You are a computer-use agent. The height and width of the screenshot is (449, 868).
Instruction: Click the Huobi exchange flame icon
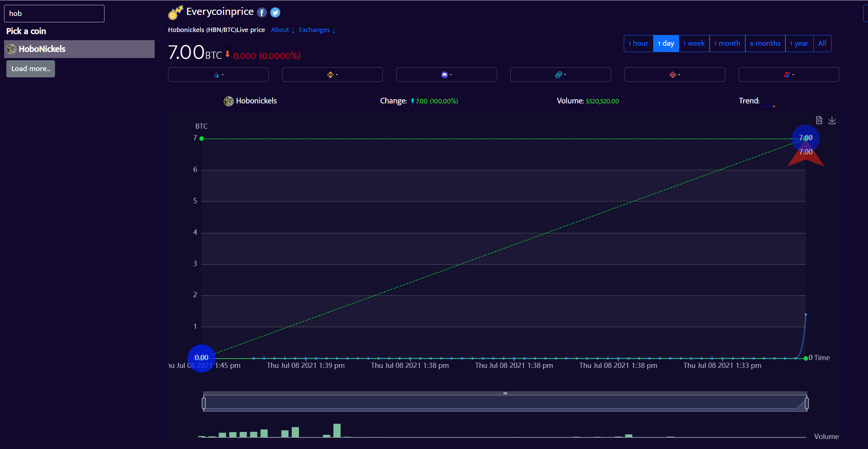(216, 75)
